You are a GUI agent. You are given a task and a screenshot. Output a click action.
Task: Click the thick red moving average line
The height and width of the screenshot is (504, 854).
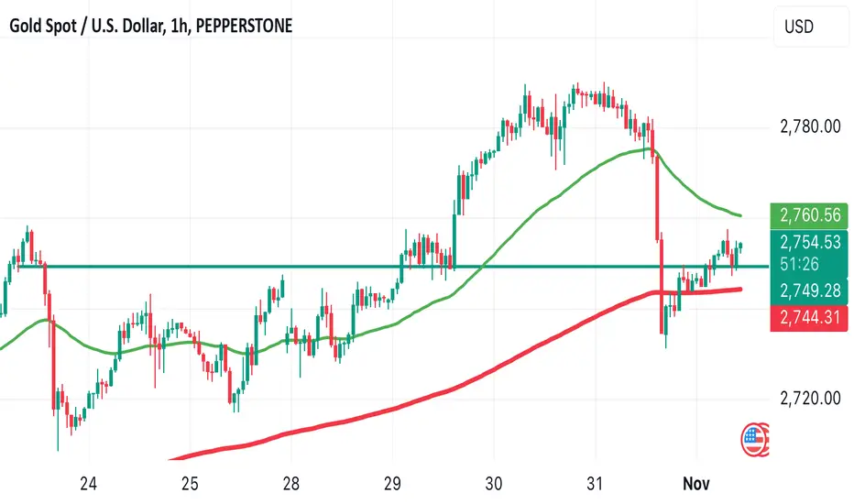490,370
